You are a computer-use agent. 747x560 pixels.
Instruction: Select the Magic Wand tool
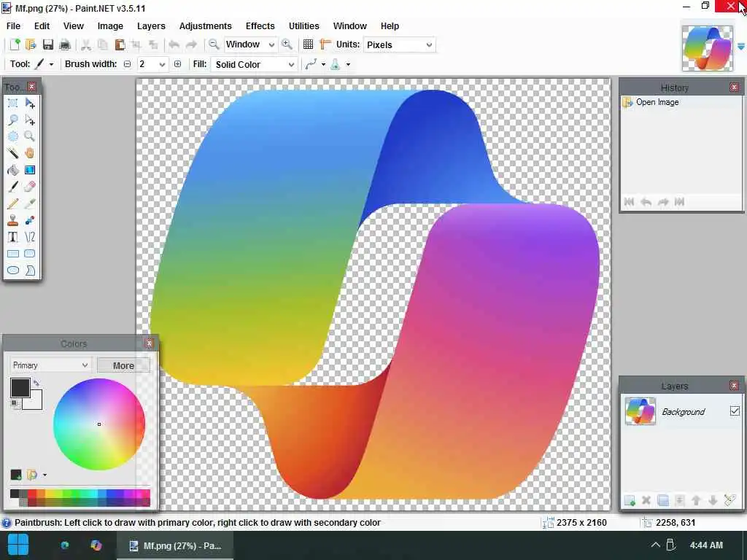click(x=13, y=153)
